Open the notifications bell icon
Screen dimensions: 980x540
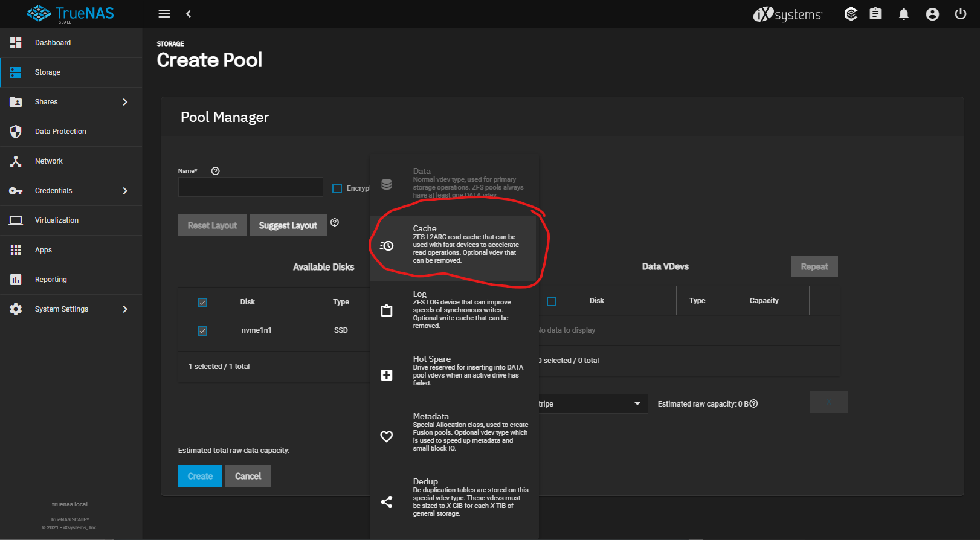tap(903, 14)
